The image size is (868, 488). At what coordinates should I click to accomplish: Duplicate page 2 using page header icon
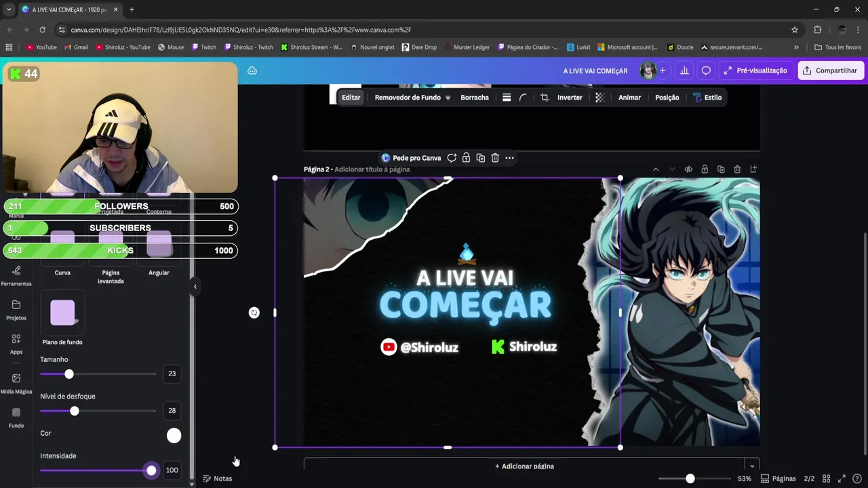[x=721, y=169]
